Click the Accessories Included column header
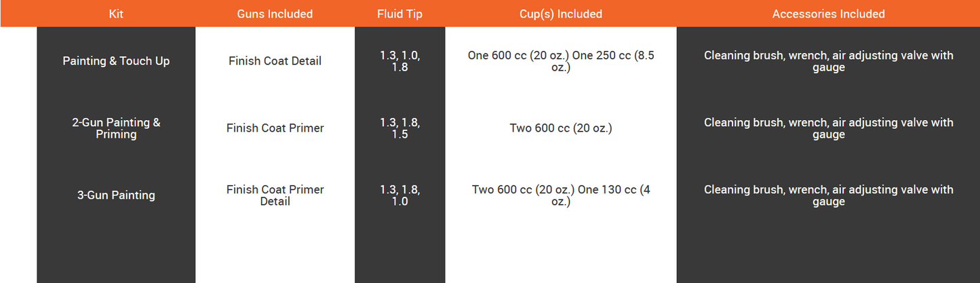The width and height of the screenshot is (980, 283). (828, 14)
